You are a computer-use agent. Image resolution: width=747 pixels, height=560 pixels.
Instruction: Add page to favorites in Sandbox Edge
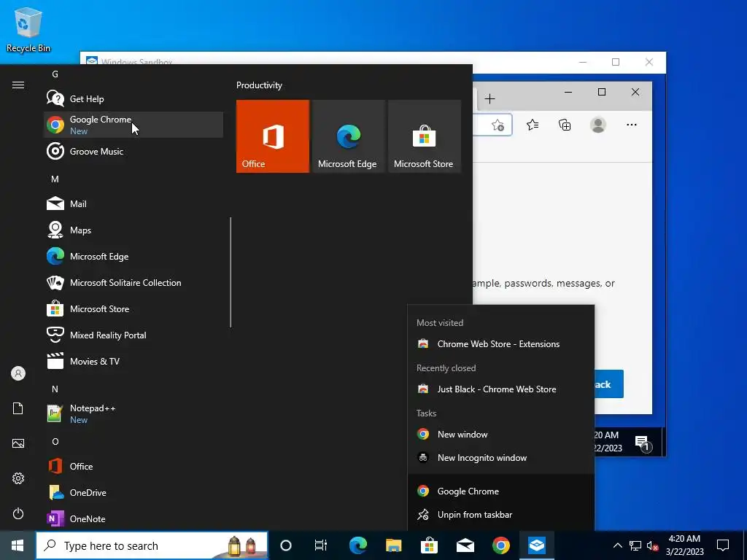498,125
